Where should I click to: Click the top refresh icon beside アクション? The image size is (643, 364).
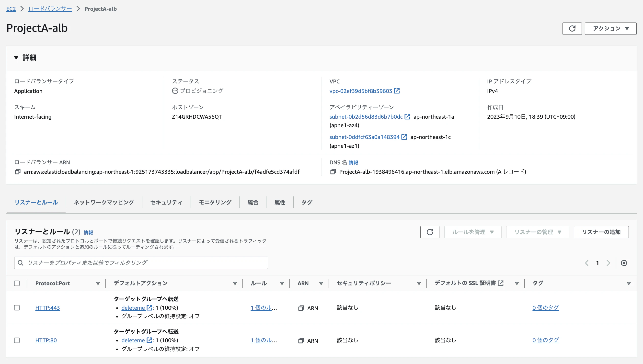572,29
